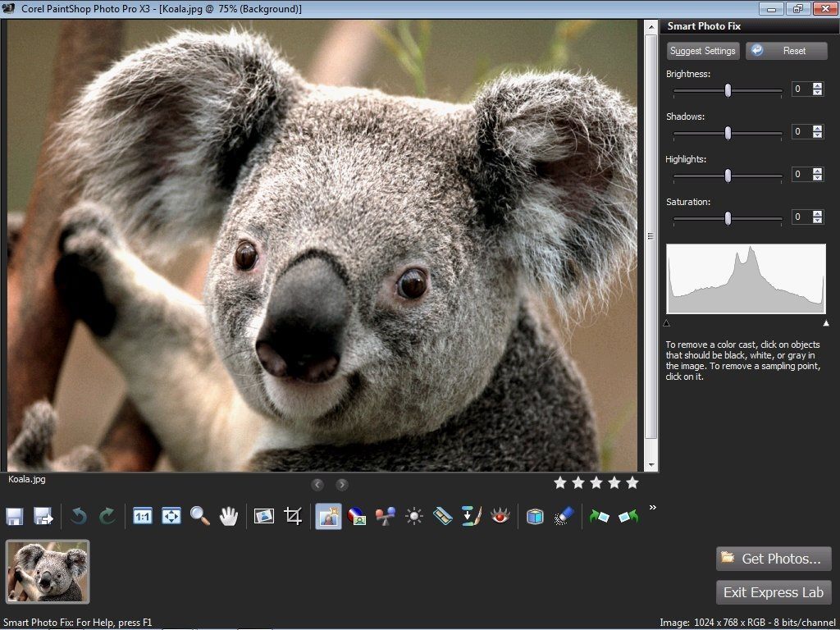Click the Fit image to window icon
This screenshot has width=840, height=630.
(x=171, y=516)
